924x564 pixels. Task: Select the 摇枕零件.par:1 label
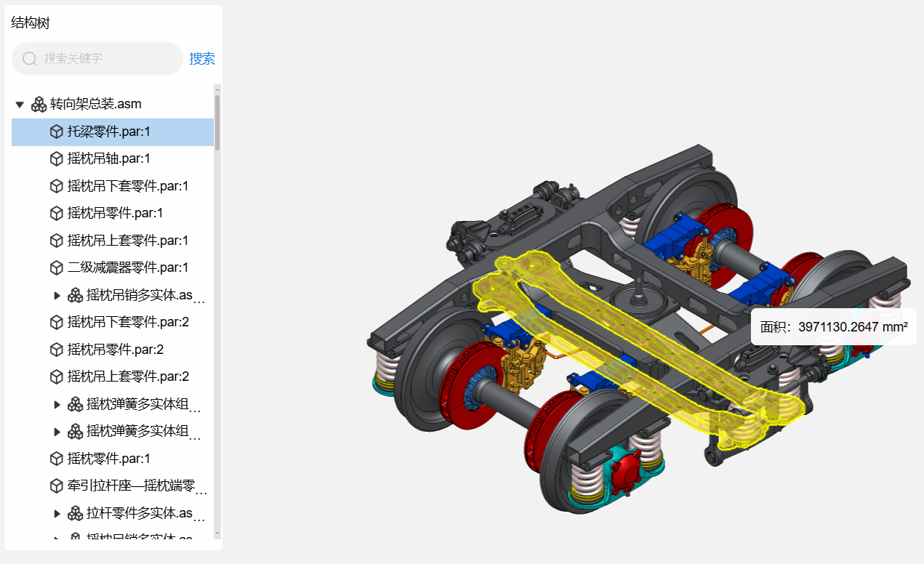point(109,459)
